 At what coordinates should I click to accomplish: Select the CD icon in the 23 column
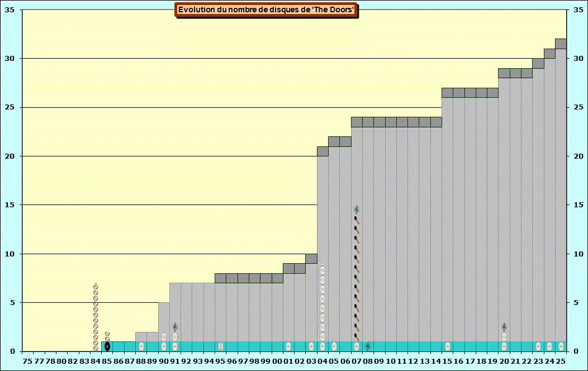538,346
